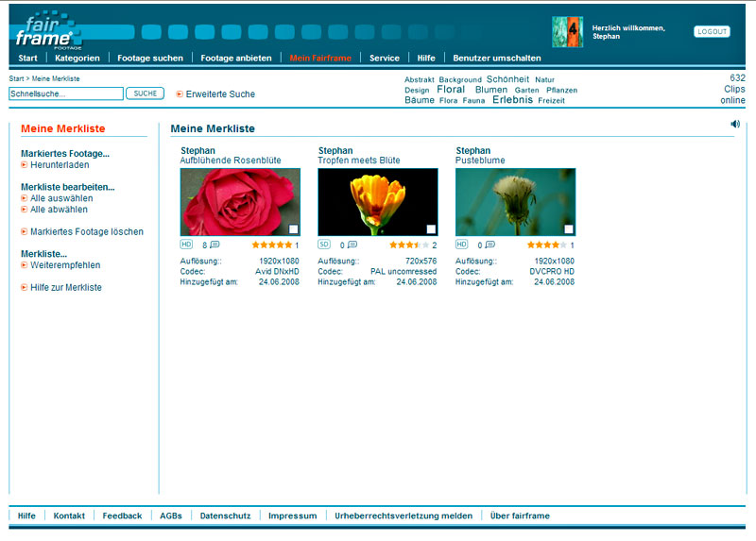
Task: Click the user avatar picture
Action: (x=567, y=31)
